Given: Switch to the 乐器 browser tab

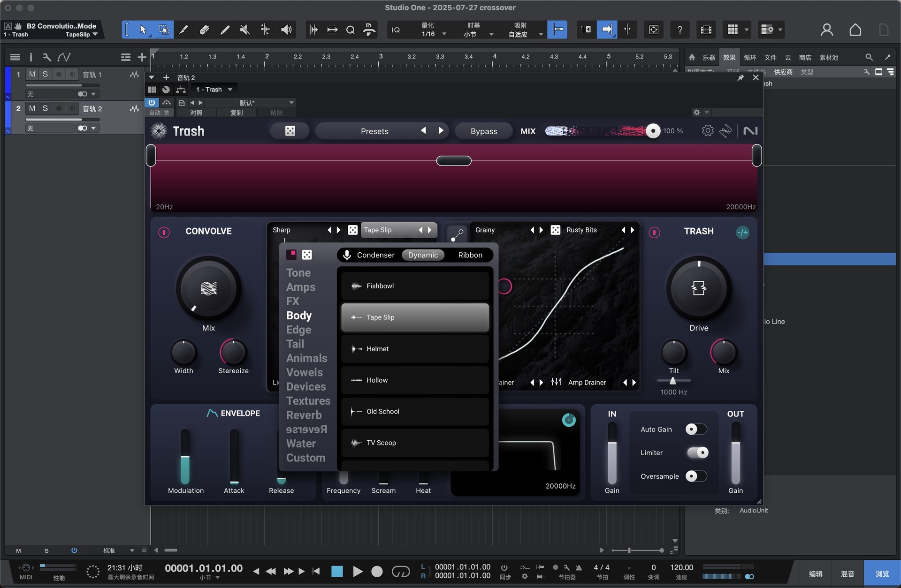Looking at the screenshot, I should click(x=709, y=57).
